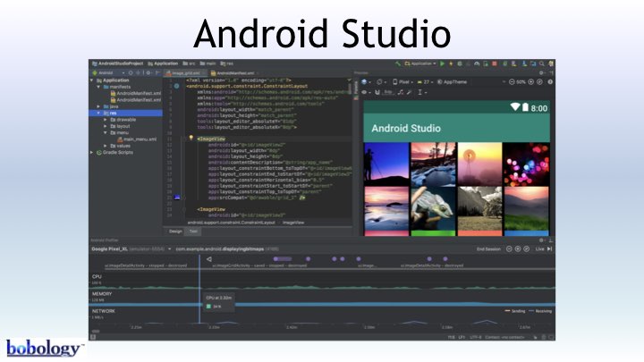
Task: Click the gutter icon beside ConstraintLayout line
Action: [176, 86]
